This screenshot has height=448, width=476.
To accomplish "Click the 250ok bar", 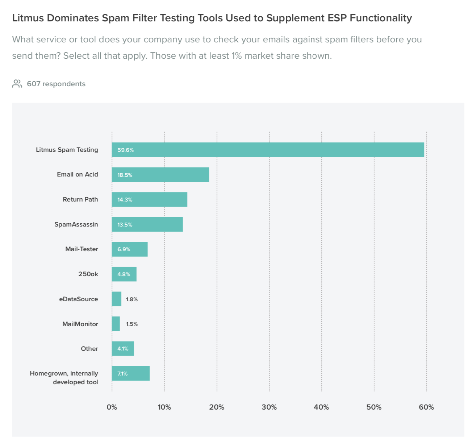I will [x=124, y=274].
